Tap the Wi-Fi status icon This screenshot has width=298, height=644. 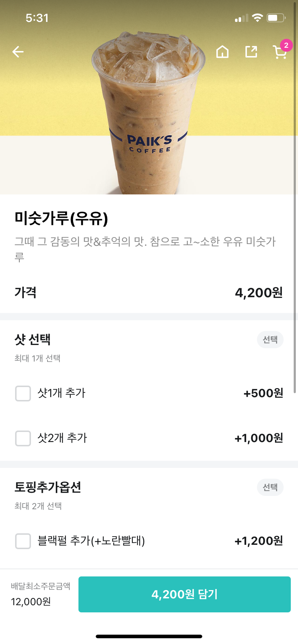click(257, 18)
